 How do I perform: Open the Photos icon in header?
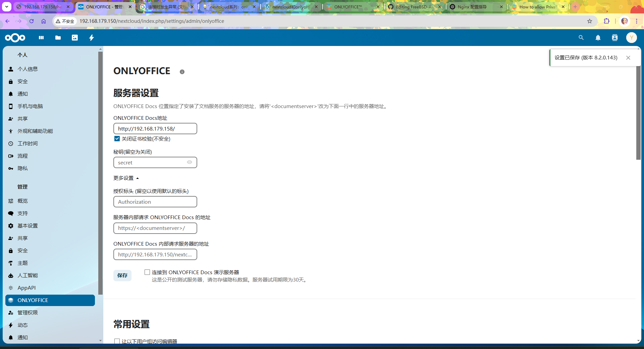coord(75,38)
